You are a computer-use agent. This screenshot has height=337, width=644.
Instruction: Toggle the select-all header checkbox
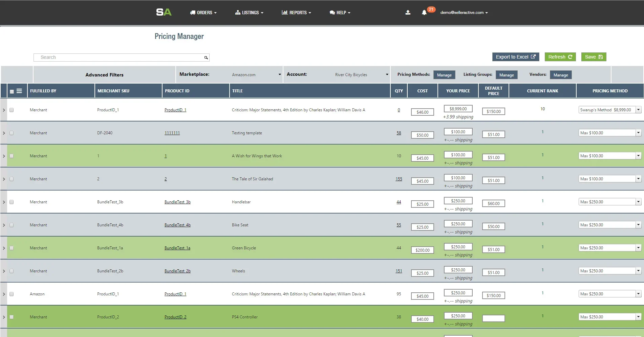pos(12,91)
